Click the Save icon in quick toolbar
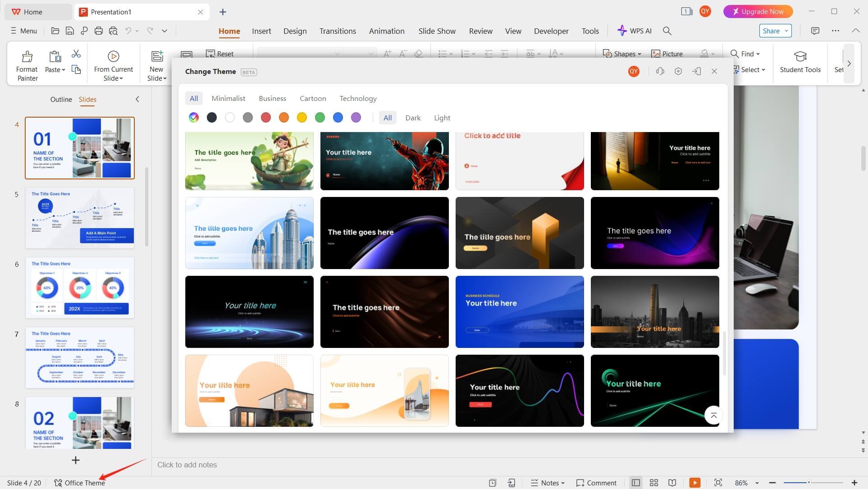The image size is (868, 489). (69, 31)
